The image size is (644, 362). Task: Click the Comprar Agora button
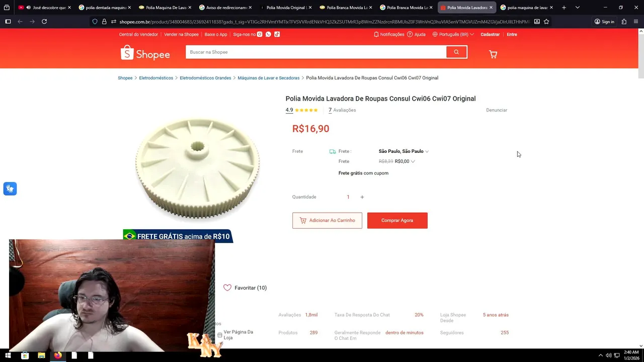point(397,220)
